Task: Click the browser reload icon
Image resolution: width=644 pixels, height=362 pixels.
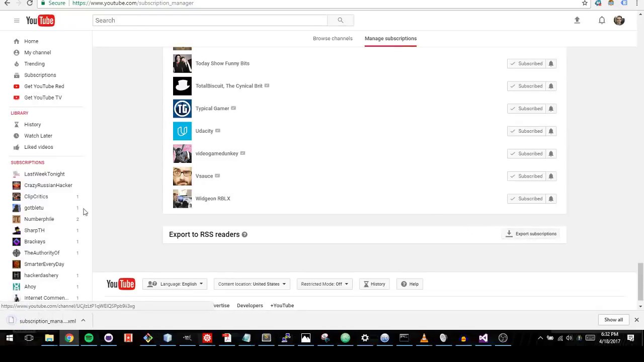Action: click(x=30, y=3)
